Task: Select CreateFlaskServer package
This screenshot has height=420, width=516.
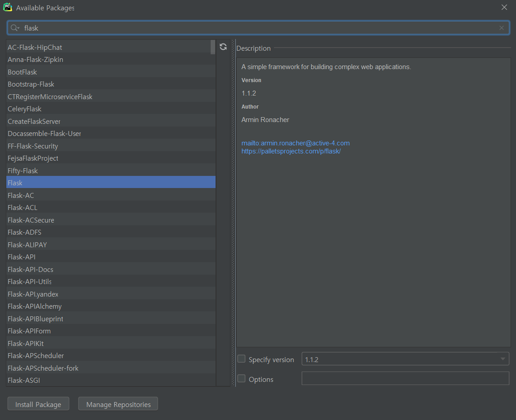Action: pyautogui.click(x=111, y=121)
